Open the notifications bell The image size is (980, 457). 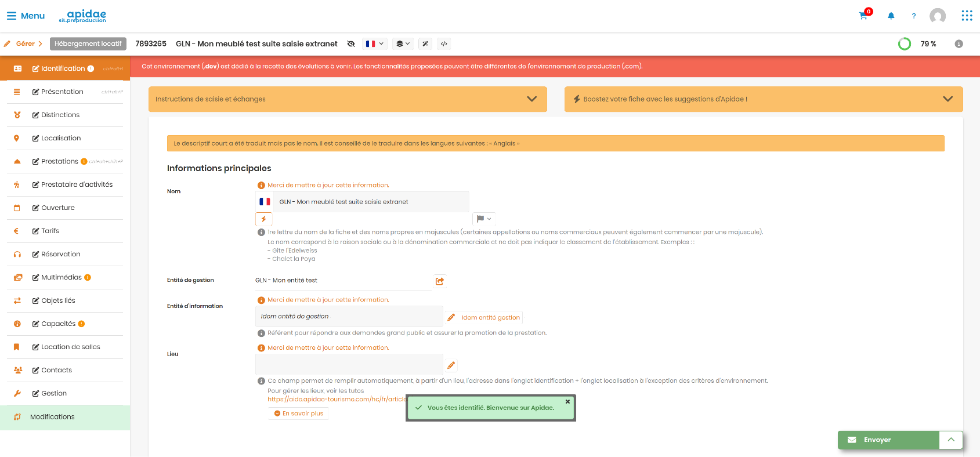[x=891, y=16]
